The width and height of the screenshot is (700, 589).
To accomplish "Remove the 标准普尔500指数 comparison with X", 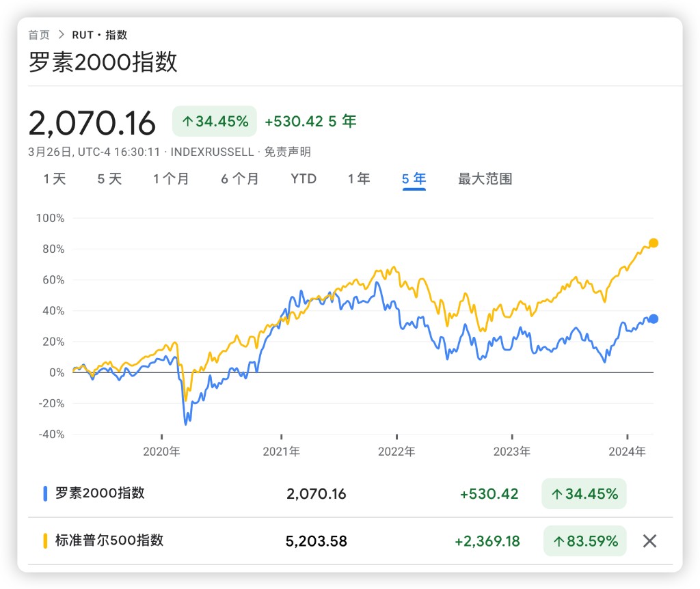I will (649, 541).
